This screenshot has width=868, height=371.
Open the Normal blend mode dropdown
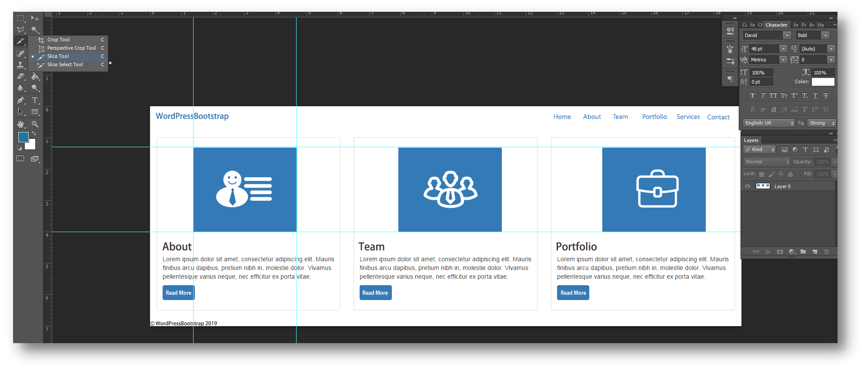(767, 162)
